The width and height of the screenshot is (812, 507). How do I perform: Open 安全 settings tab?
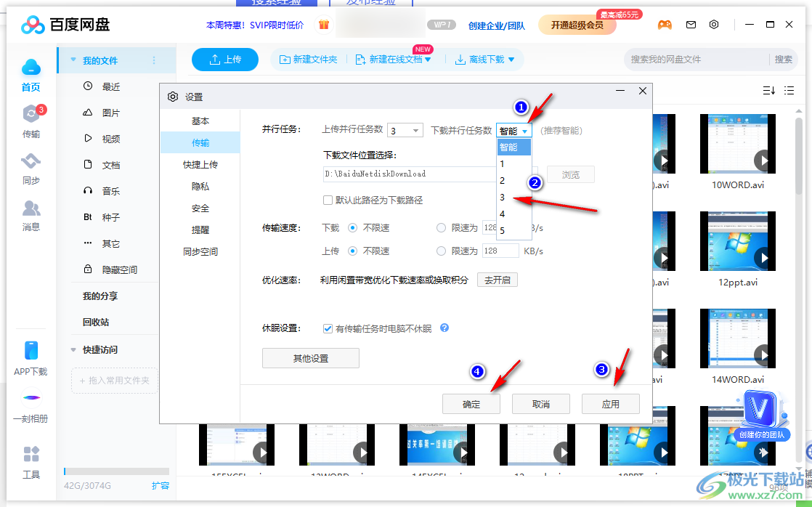[x=200, y=208]
